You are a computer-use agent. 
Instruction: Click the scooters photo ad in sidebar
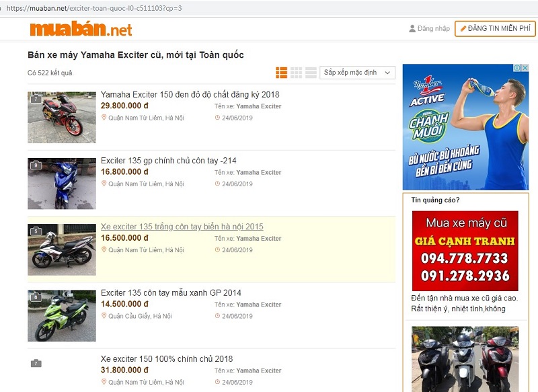[x=465, y=359]
